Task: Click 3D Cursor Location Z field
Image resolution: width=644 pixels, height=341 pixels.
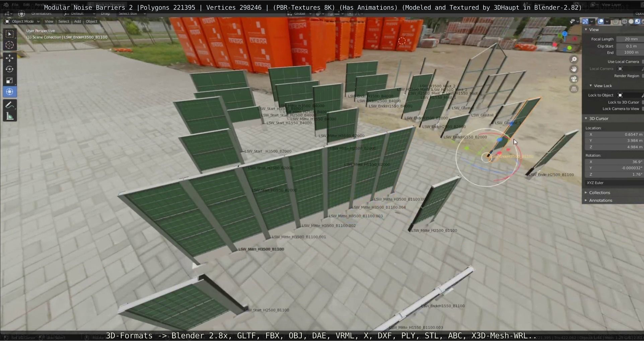Action: 615,147
